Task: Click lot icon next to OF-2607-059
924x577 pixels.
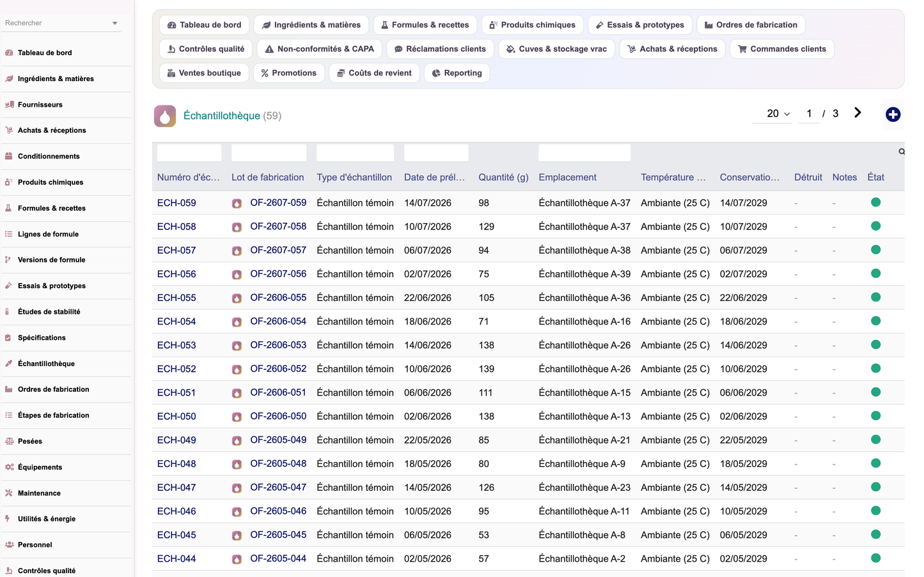Action: pyautogui.click(x=237, y=203)
